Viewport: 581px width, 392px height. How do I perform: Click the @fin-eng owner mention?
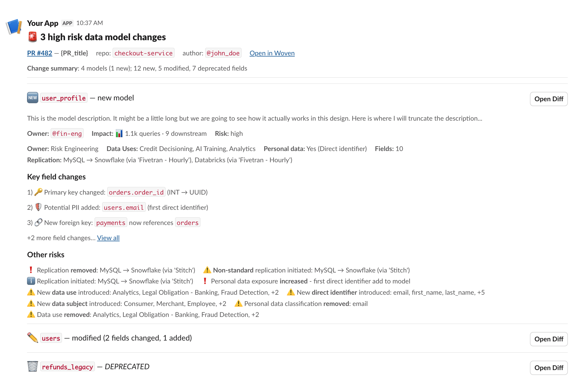pos(67,134)
